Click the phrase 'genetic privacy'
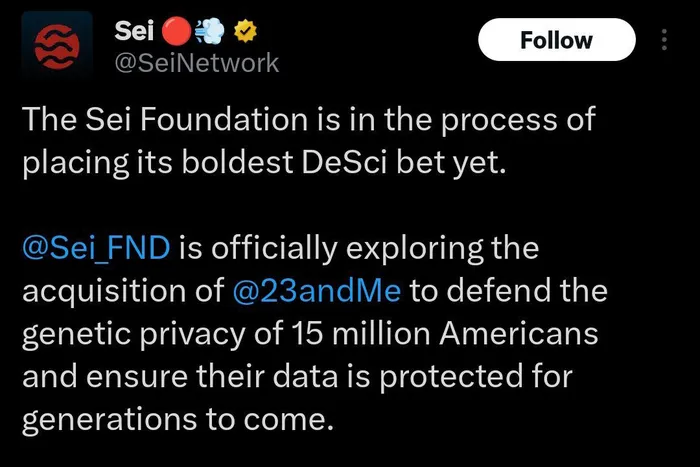The height and width of the screenshot is (467, 700). point(133,334)
